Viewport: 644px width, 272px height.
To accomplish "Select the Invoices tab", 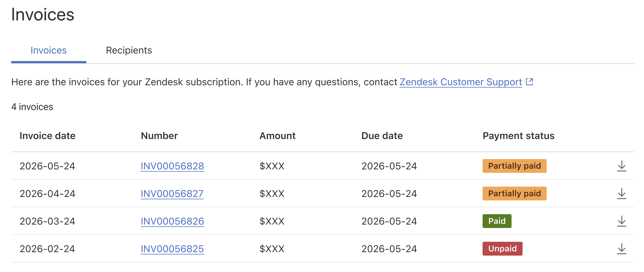I will (49, 50).
